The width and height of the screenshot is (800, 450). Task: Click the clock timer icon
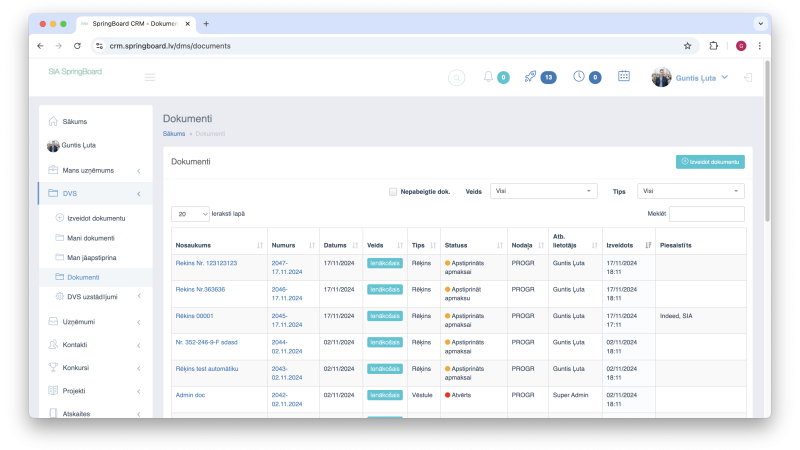579,77
